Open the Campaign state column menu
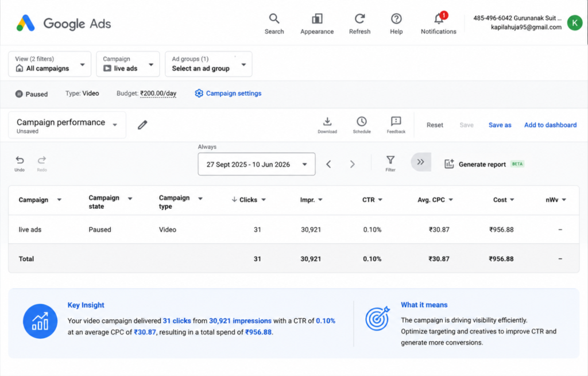 click(130, 199)
